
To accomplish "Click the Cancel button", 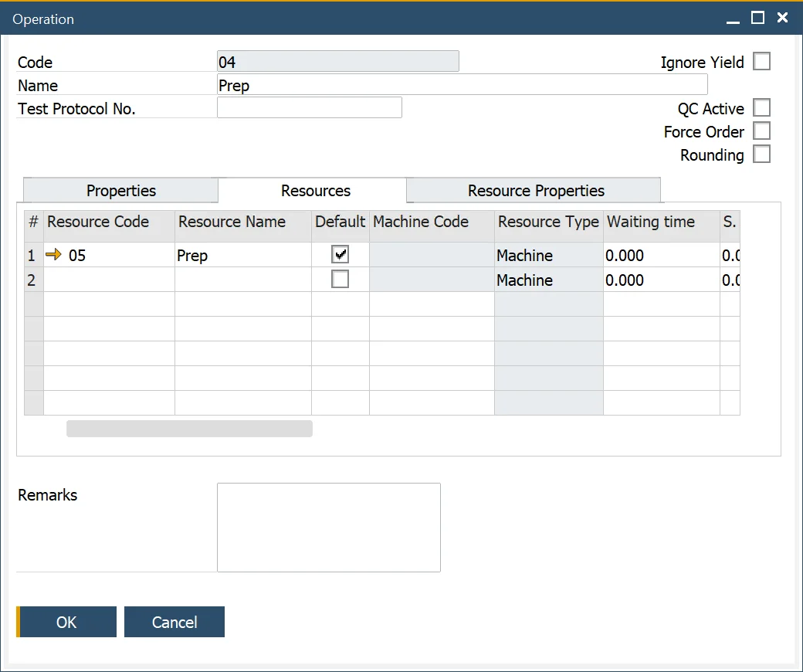I will pos(174,622).
